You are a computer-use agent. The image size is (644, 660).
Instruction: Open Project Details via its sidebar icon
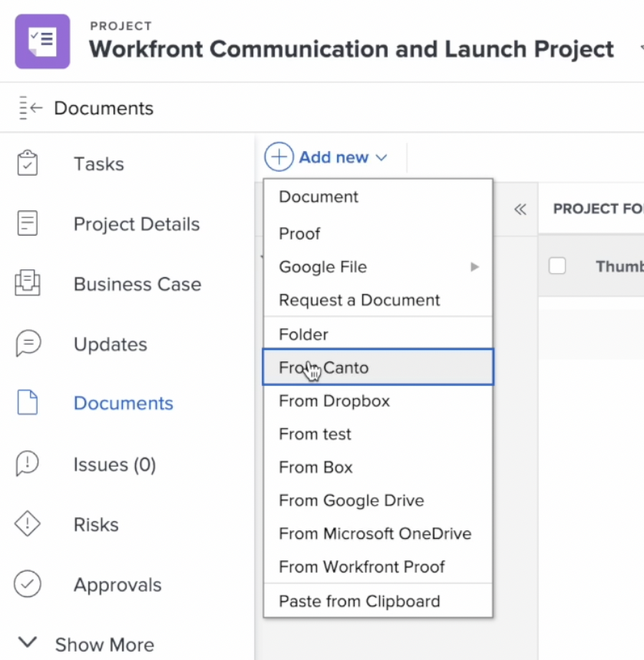[28, 223]
